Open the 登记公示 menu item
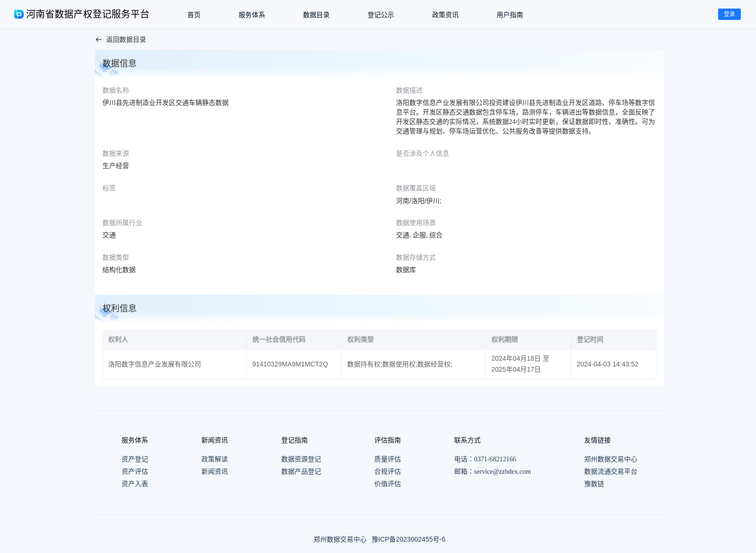Viewport: 756px width, 553px height. tap(381, 15)
